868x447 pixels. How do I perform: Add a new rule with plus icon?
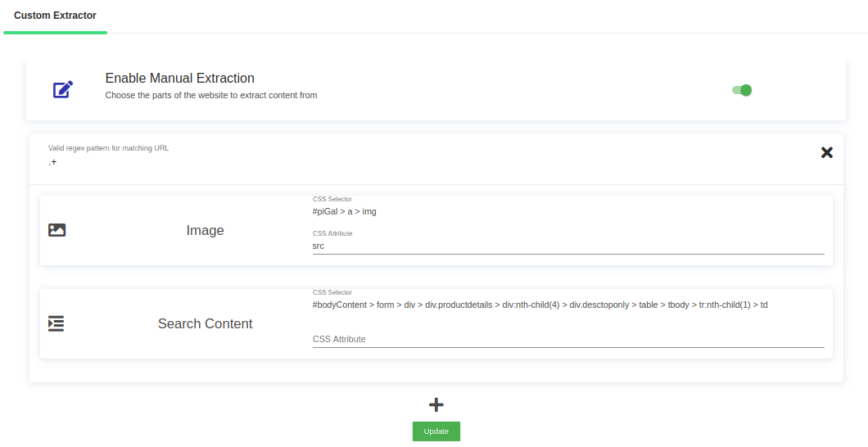coord(436,404)
